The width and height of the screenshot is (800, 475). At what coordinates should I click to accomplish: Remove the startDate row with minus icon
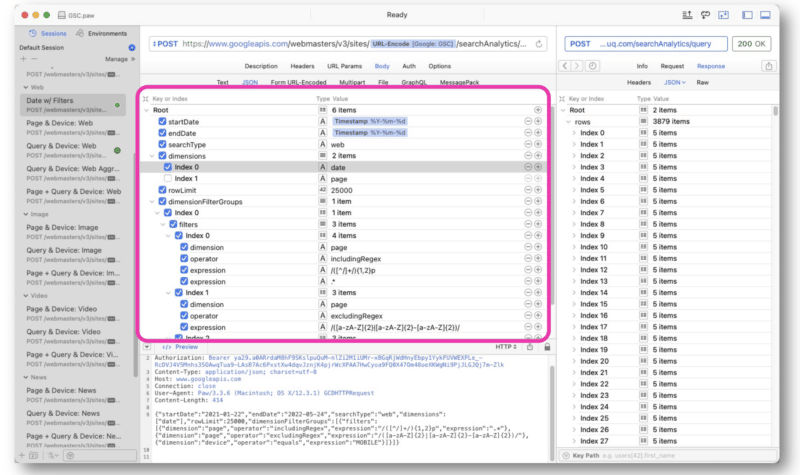coord(527,121)
